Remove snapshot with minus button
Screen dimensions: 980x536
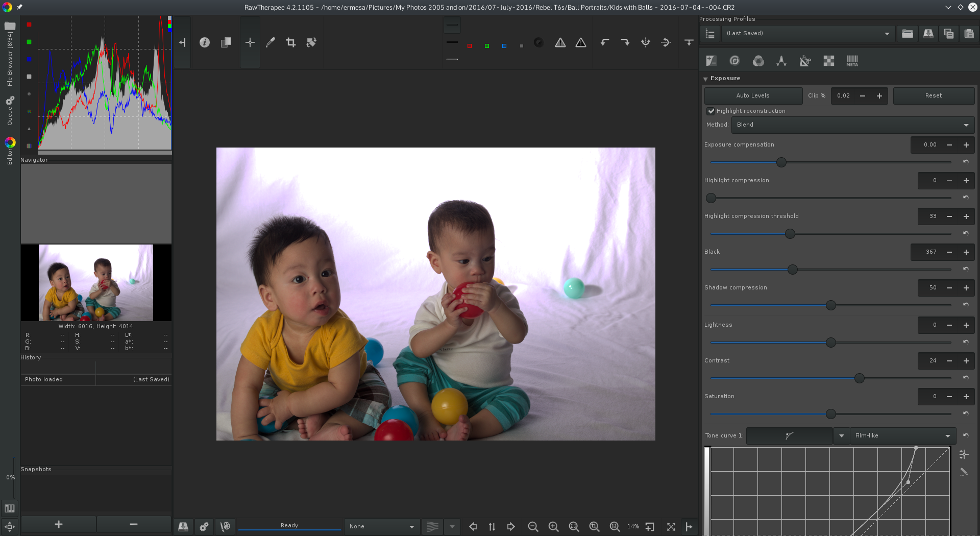point(134,524)
